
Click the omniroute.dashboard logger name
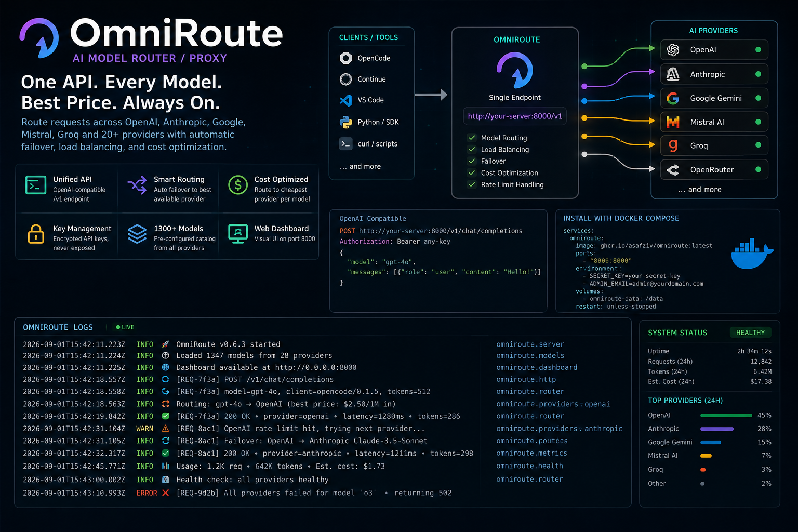coord(537,367)
